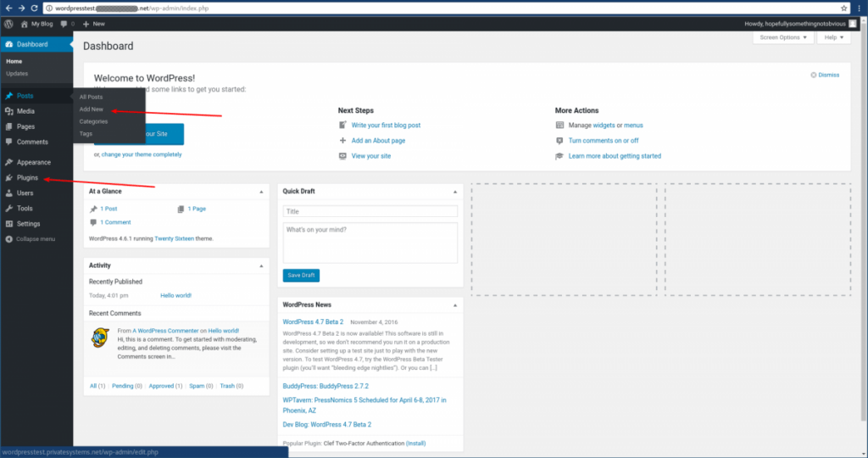Open Media in sidebar

pos(36,111)
